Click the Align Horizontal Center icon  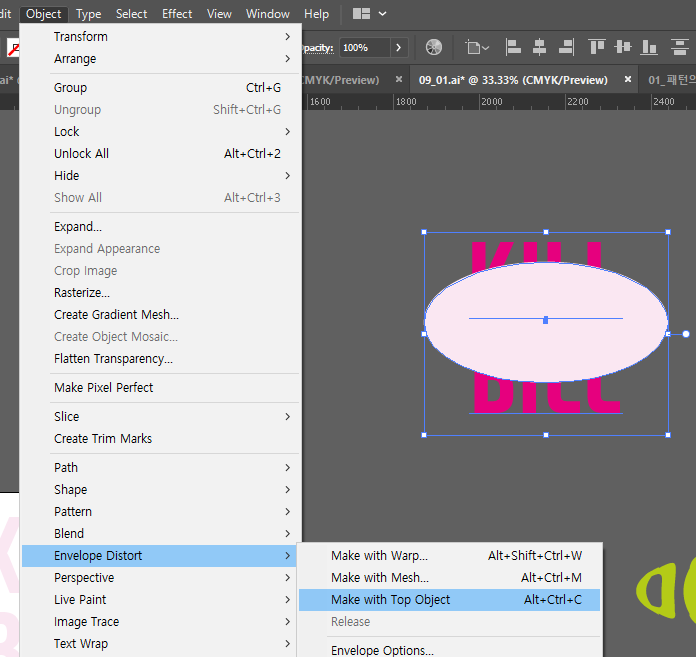[x=539, y=47]
